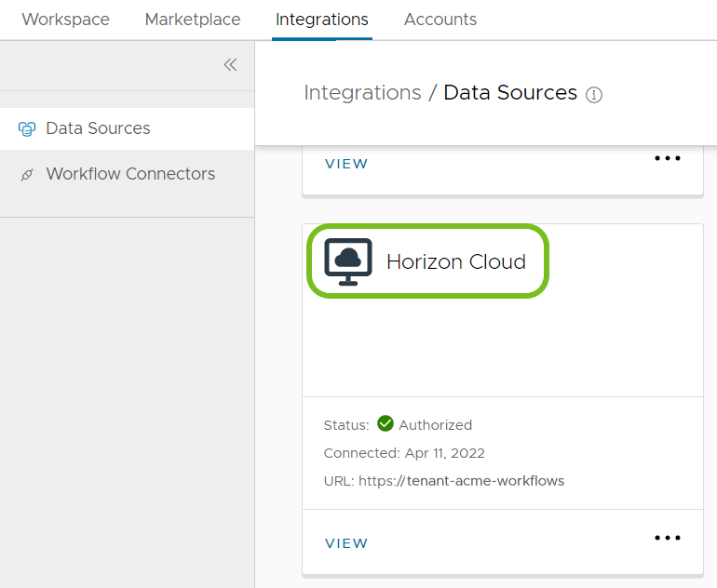Click VIEW on the Horizon Cloud card
The height and width of the screenshot is (588, 717).
point(346,543)
